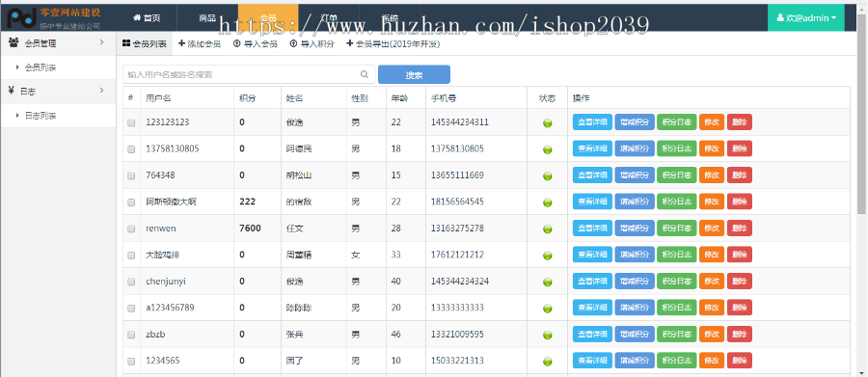Image resolution: width=868 pixels, height=377 pixels.
Task: Tick the checkbox for user 13758130805
Action: click(x=131, y=149)
